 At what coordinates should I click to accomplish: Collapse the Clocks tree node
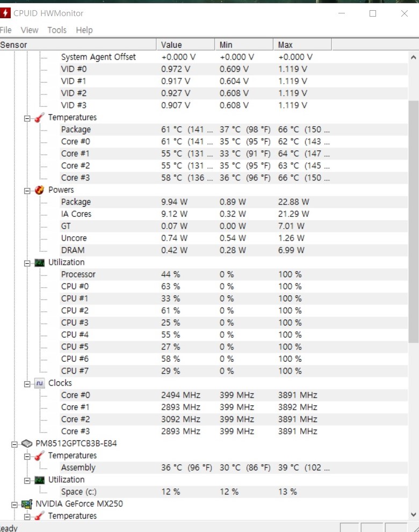coord(27,383)
